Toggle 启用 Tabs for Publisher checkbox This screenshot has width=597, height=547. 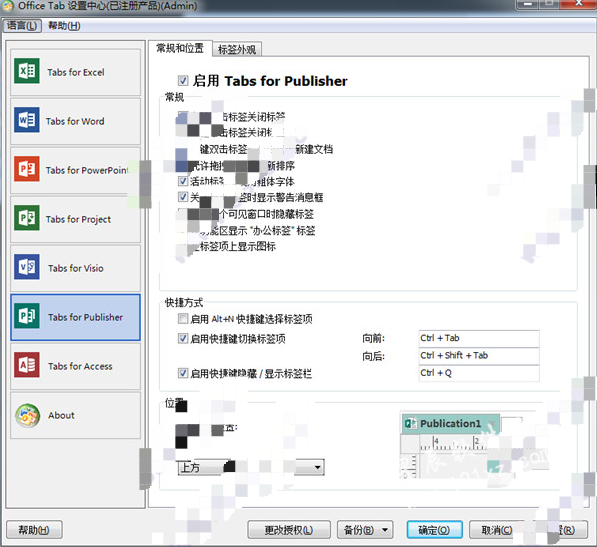[183, 80]
